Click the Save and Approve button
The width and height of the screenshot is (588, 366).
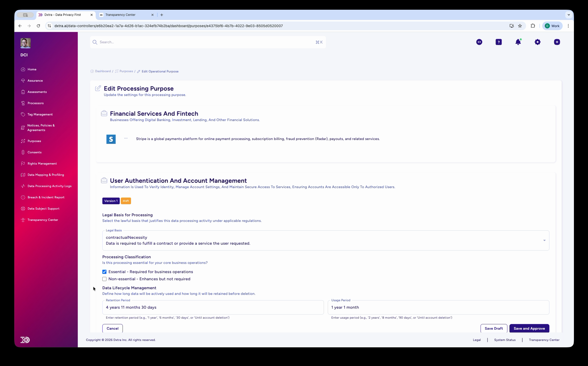(529, 328)
